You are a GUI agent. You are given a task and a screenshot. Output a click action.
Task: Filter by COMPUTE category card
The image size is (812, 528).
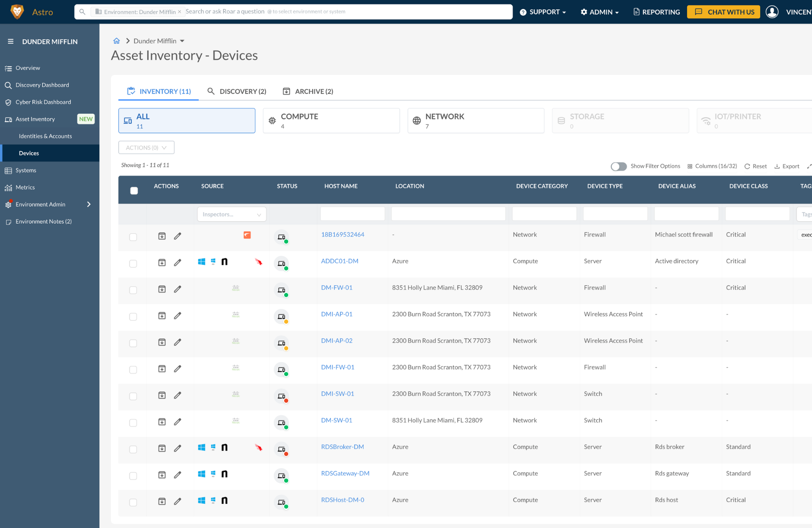331,121
